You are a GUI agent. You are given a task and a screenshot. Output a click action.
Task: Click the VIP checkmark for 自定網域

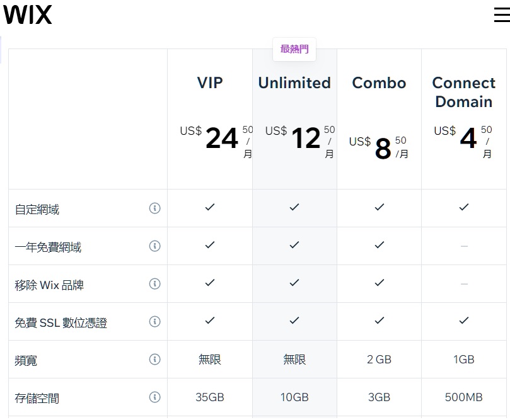[210, 207]
